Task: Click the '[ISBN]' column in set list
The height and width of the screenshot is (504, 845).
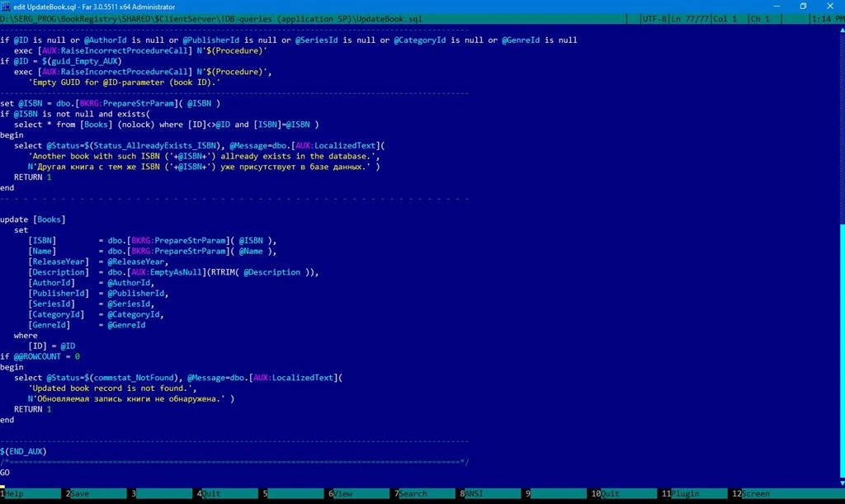Action: [x=42, y=241]
